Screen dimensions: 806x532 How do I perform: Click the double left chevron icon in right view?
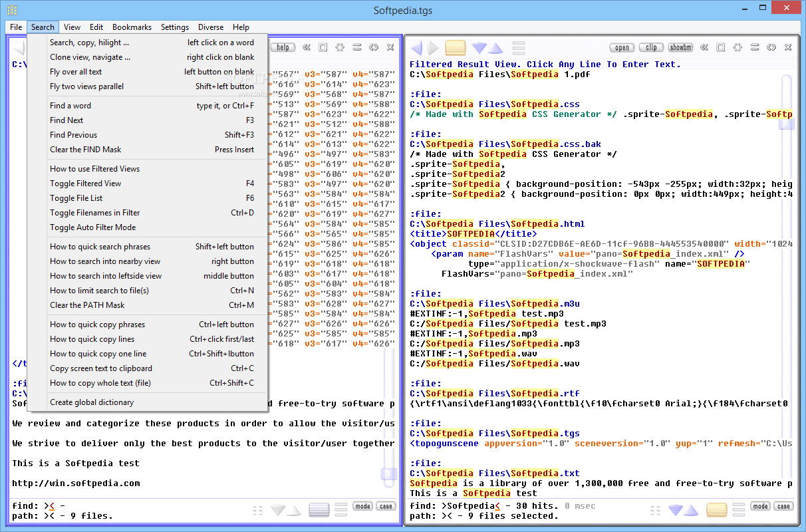click(x=704, y=48)
